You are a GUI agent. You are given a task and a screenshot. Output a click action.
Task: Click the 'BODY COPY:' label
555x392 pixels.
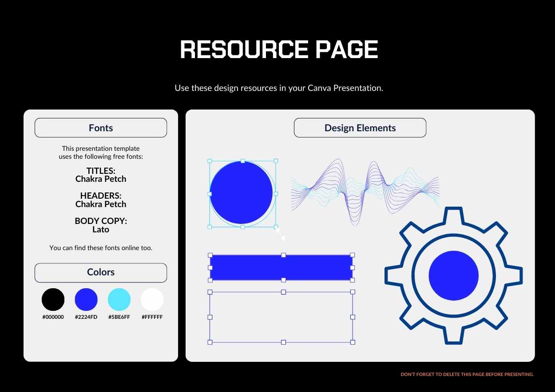point(101,221)
